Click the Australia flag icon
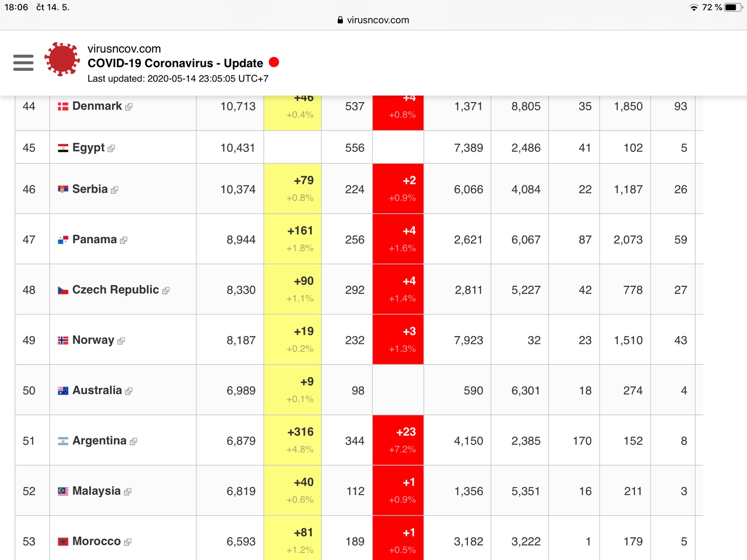Viewport: 747px width, 560px height. [63, 391]
